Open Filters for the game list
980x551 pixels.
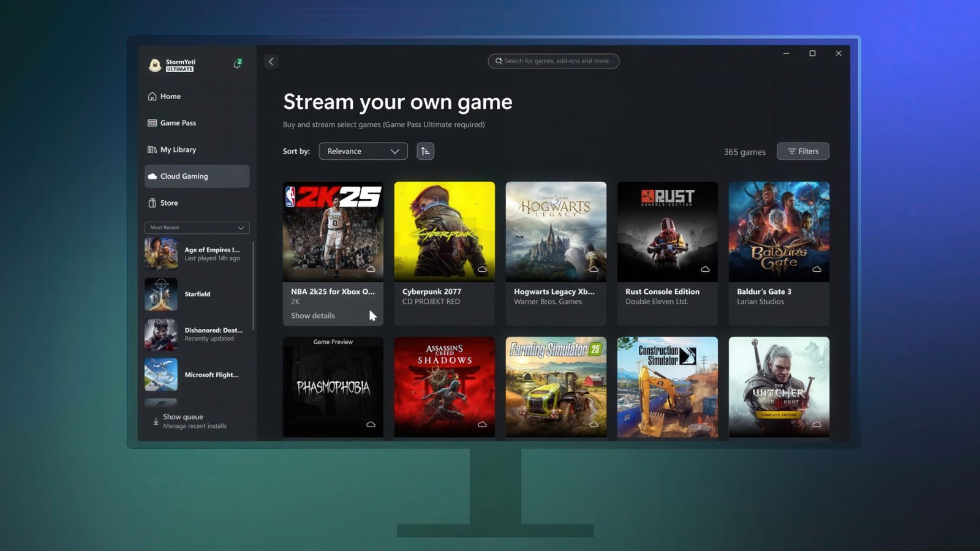pyautogui.click(x=803, y=151)
